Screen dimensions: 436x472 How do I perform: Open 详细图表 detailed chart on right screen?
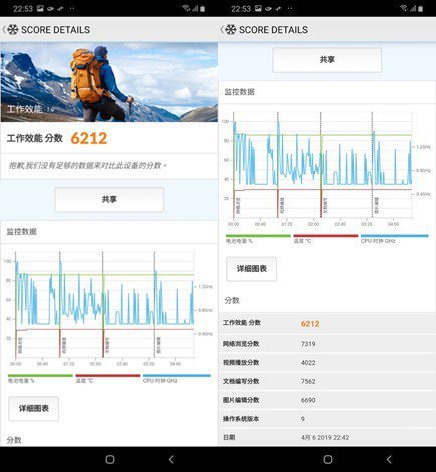click(x=252, y=269)
